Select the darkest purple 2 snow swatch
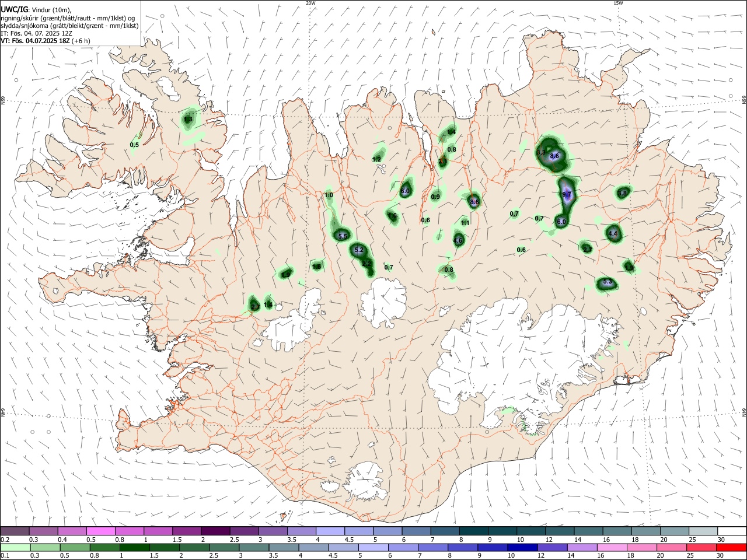 pyautogui.click(x=215, y=531)
